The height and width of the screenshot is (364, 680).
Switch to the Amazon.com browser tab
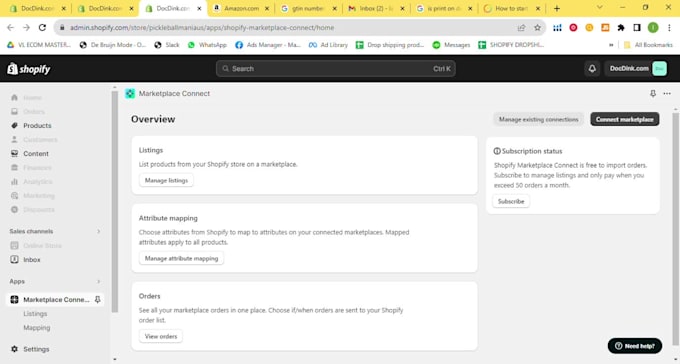(241, 8)
